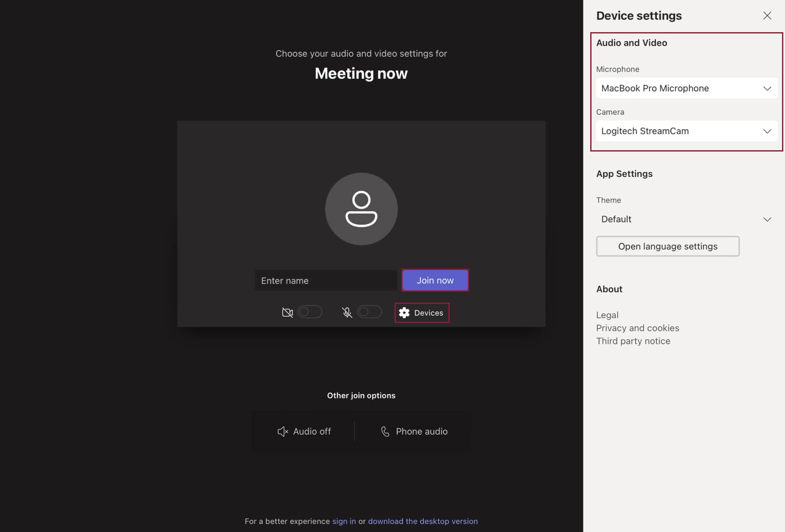
Task: Click the Phone audio handset icon
Action: click(385, 431)
